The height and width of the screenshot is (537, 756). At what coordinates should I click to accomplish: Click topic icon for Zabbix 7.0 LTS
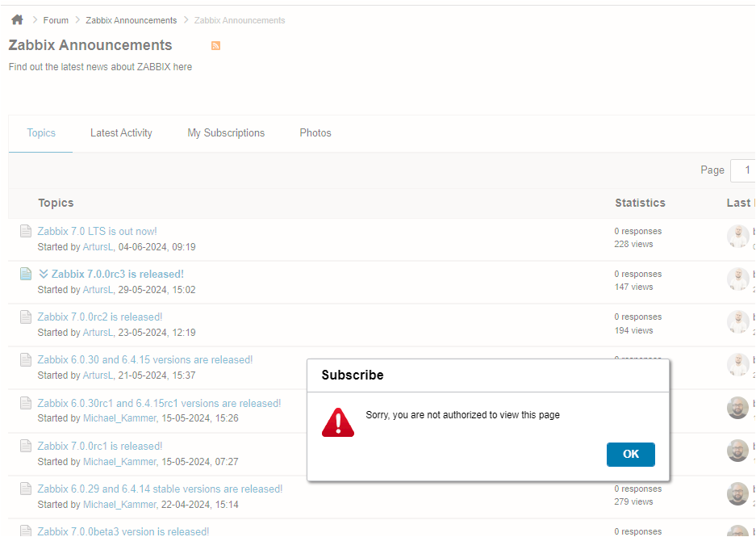click(26, 231)
